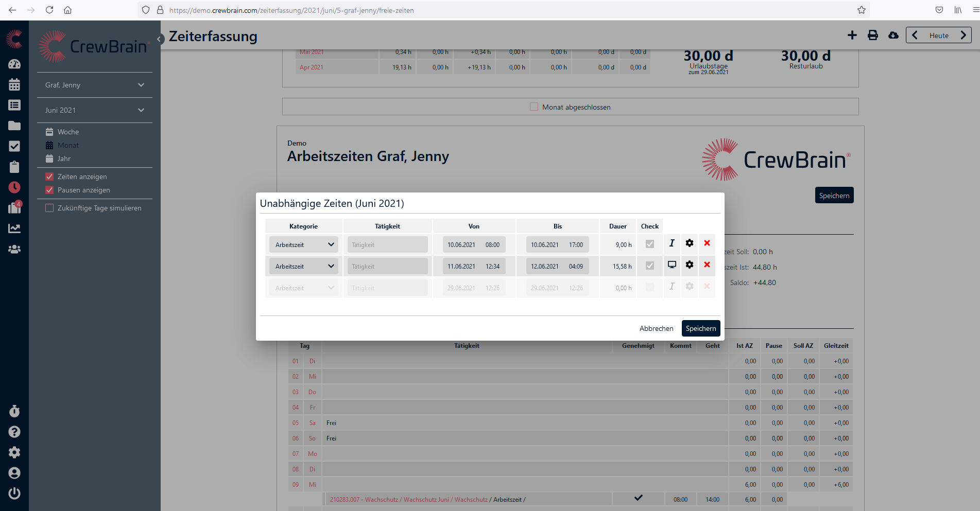The width and height of the screenshot is (980, 511).
Task: Open the Juni 2021 month dropdown
Action: tap(95, 110)
